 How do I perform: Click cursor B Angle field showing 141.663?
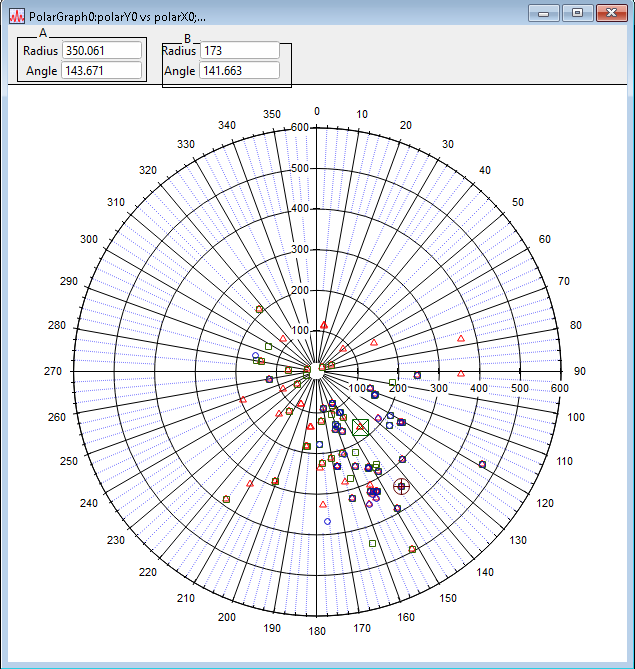(x=240, y=70)
